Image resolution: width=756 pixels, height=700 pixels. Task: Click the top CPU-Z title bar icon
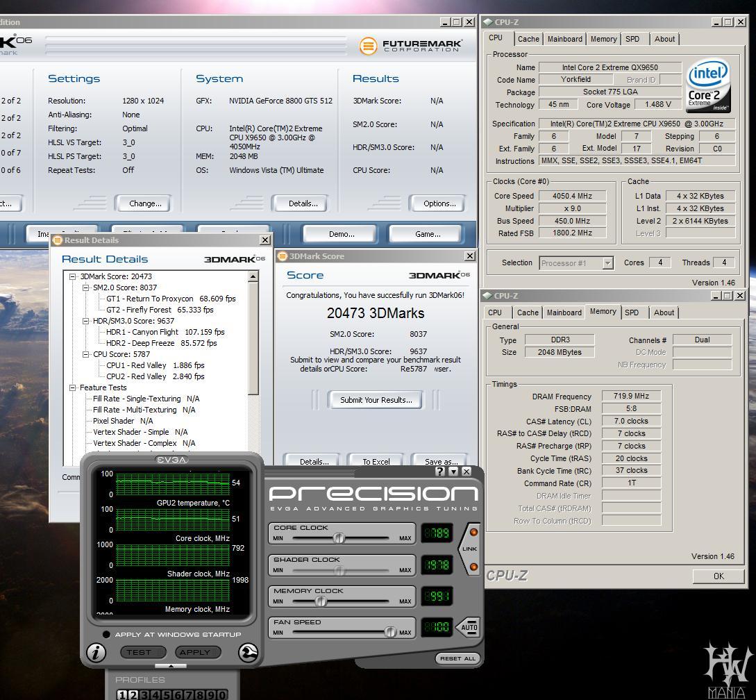coord(488,22)
